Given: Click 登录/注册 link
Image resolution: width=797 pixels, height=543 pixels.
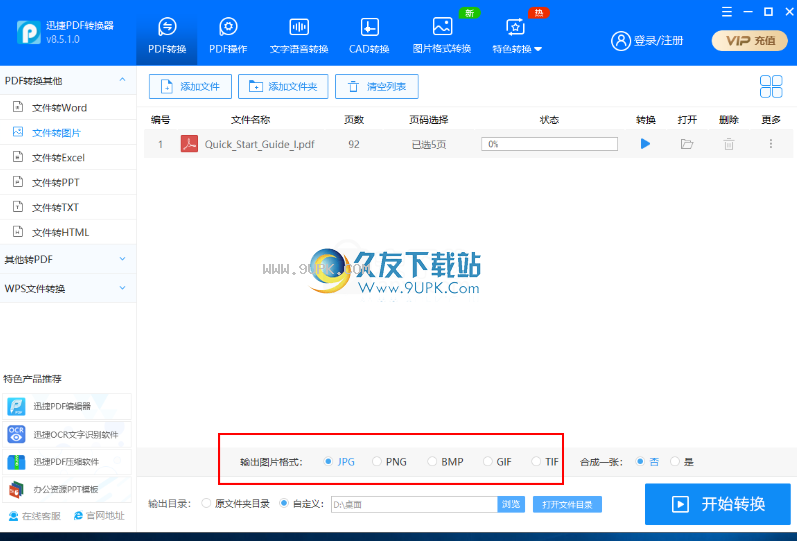Looking at the screenshot, I should click(658, 41).
